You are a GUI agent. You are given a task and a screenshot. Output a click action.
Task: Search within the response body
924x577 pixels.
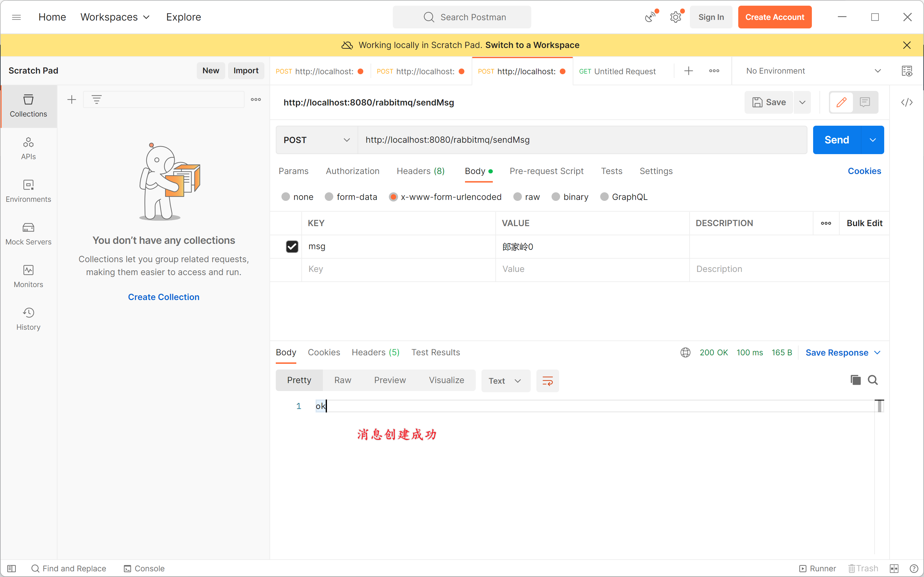pyautogui.click(x=873, y=380)
